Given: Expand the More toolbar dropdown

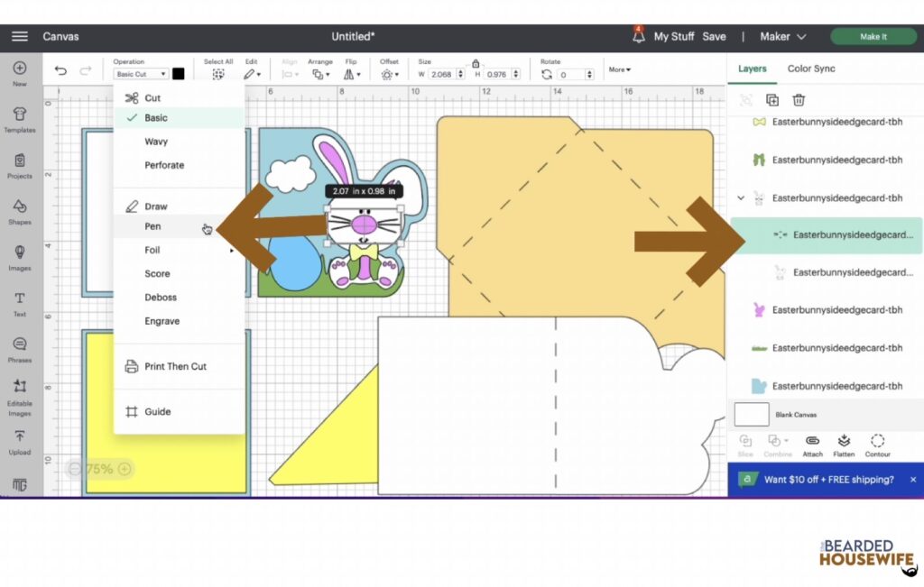Looking at the screenshot, I should click(x=620, y=69).
